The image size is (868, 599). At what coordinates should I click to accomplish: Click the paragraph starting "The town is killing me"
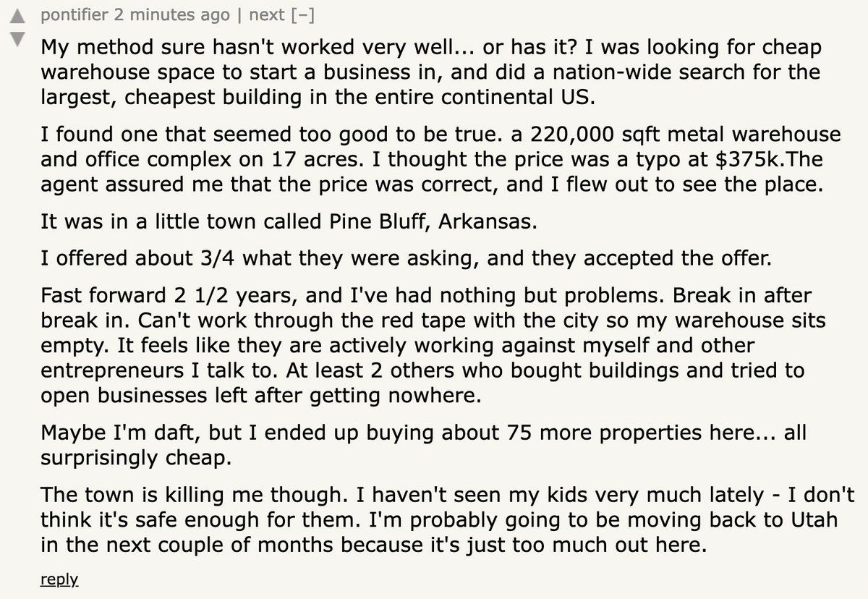[x=448, y=519]
